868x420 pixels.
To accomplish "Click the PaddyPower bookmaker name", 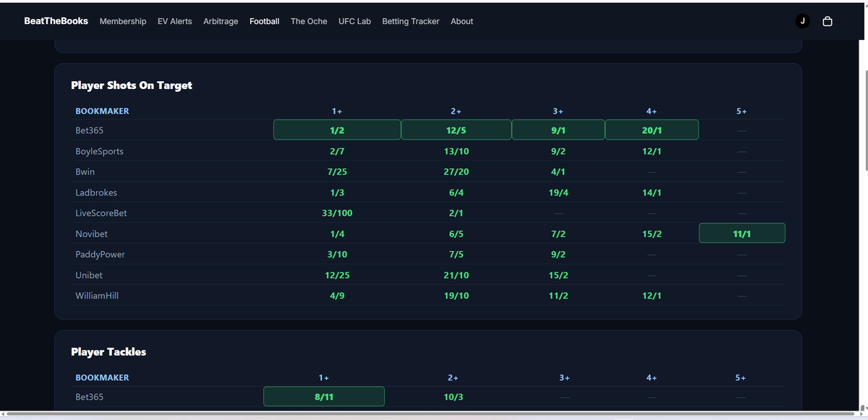I will (x=100, y=254).
